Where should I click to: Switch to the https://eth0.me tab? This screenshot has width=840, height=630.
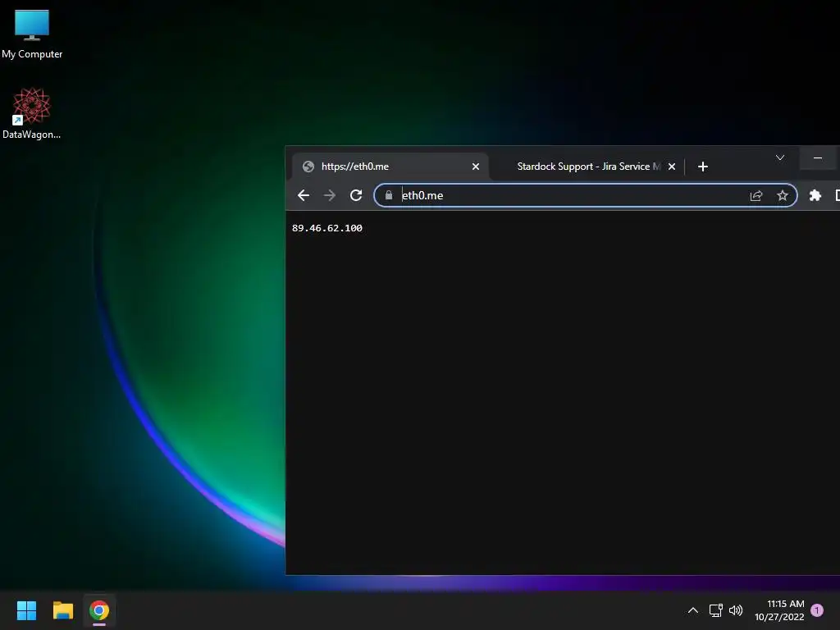point(390,167)
